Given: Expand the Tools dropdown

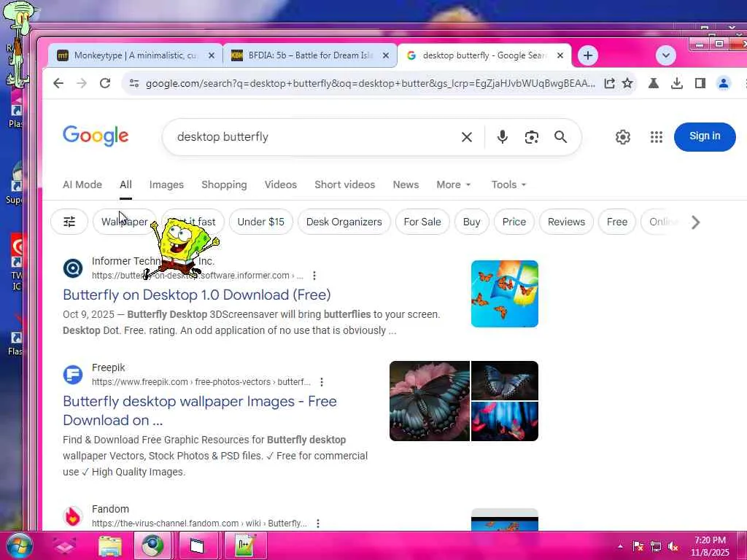Looking at the screenshot, I should [x=508, y=184].
